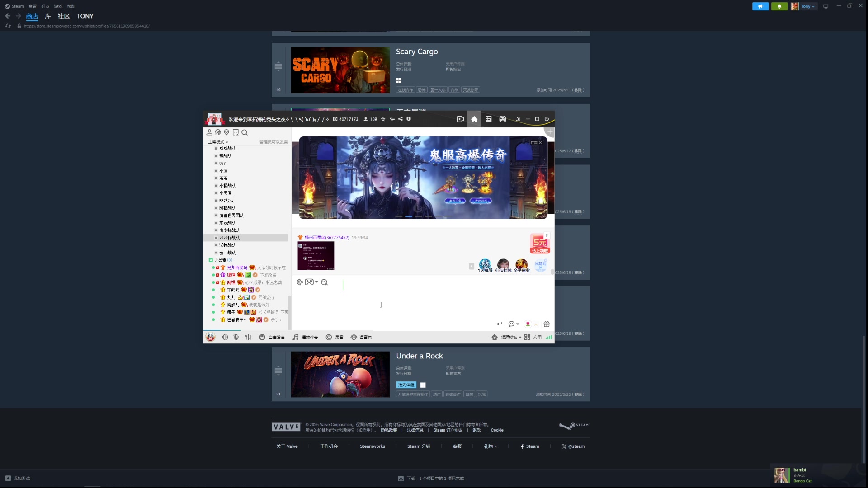Click the shield report icon in YY header
Screen dimensions: 868x488
[409, 119]
